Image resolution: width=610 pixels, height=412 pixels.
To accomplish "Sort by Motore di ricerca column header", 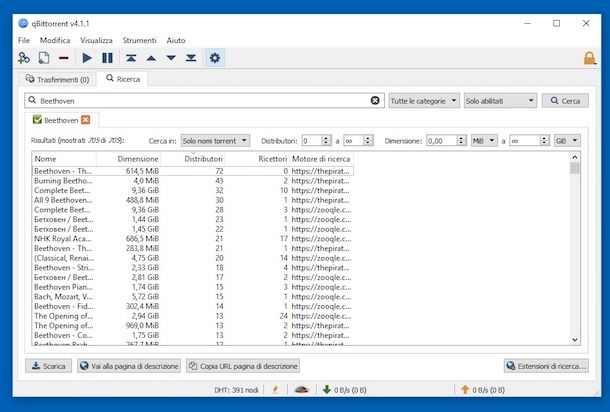I will tap(321, 159).
